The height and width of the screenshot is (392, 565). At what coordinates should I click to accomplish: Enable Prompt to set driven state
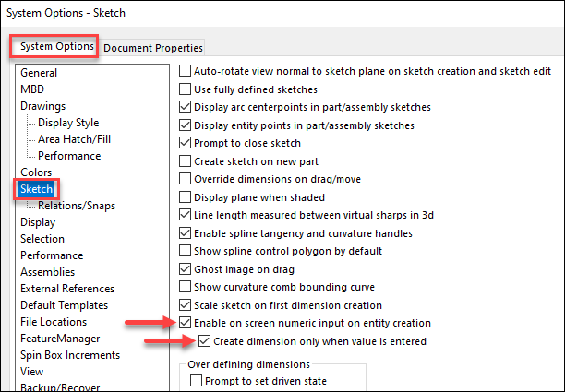[196, 381]
